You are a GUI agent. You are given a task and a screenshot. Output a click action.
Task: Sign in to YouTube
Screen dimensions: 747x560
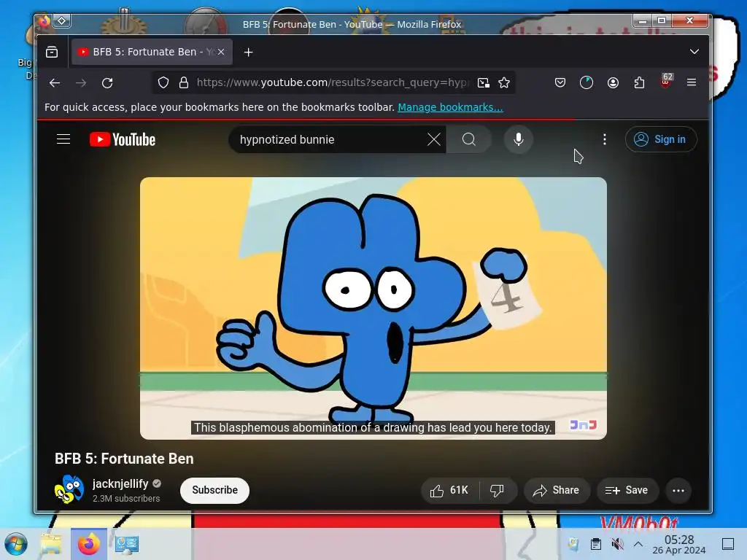[661, 139]
